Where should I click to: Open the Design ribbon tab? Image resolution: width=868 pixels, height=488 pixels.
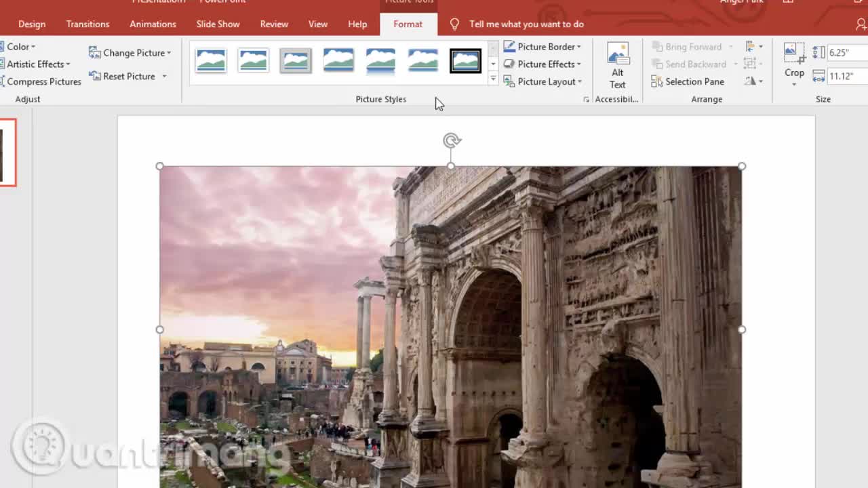tap(32, 24)
